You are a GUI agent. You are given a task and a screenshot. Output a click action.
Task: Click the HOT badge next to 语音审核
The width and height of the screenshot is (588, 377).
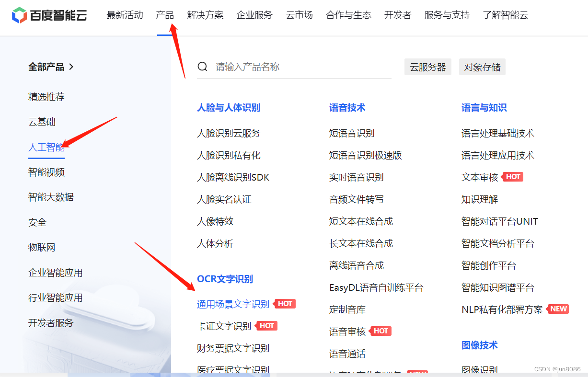380,331
